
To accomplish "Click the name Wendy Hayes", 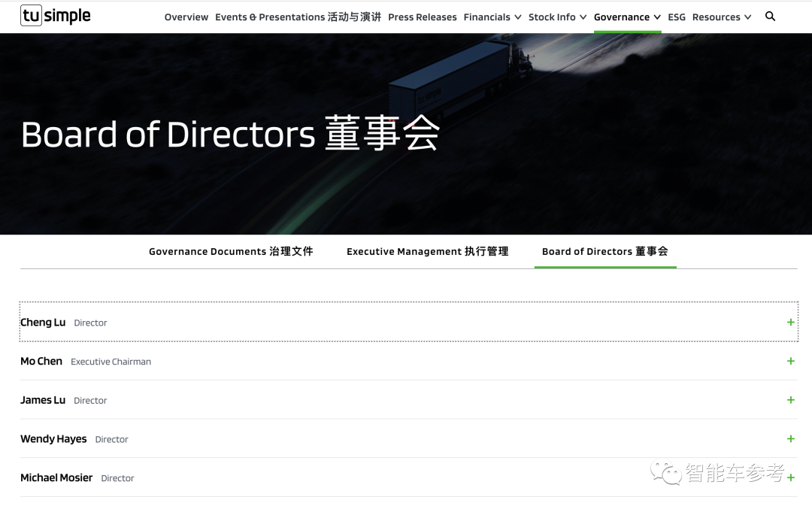I will coord(53,438).
